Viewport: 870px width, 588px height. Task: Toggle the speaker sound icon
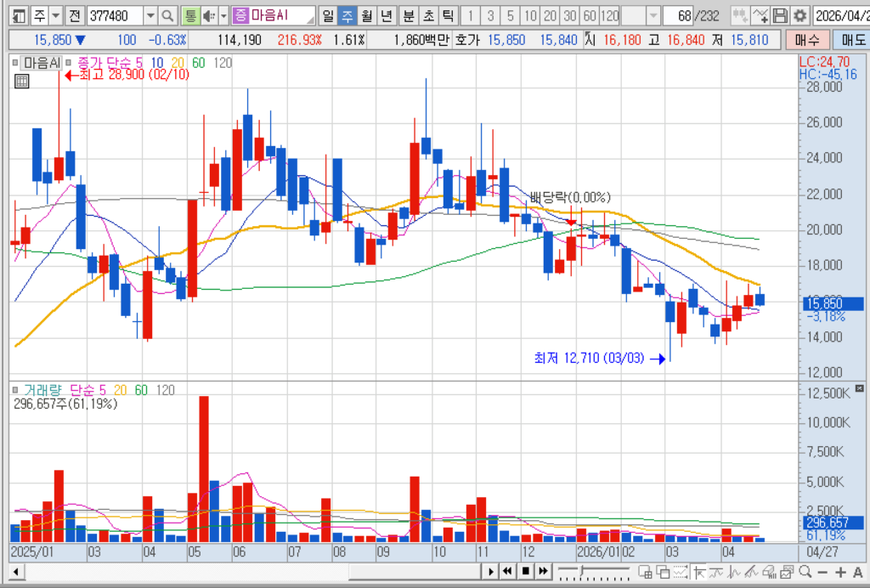point(209,15)
